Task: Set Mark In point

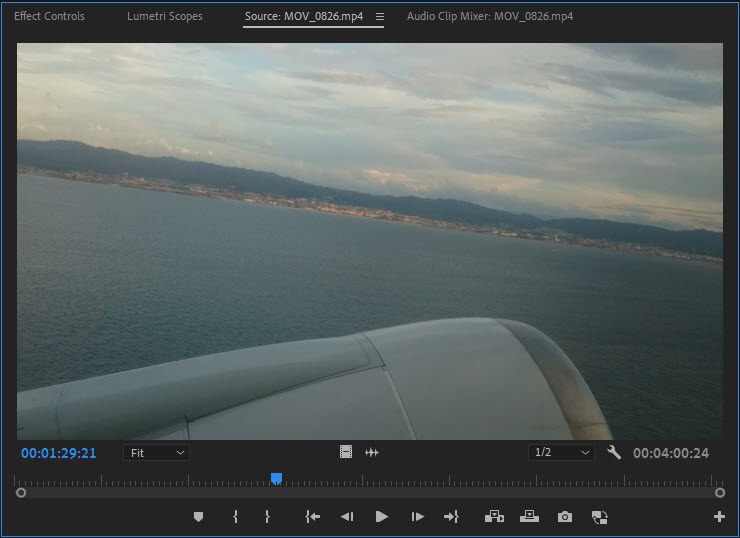Action: 235,517
